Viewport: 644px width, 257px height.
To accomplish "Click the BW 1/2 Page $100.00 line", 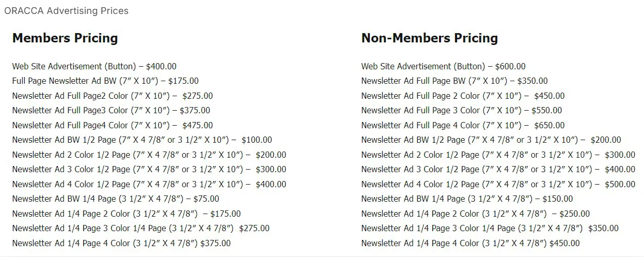I will [142, 140].
